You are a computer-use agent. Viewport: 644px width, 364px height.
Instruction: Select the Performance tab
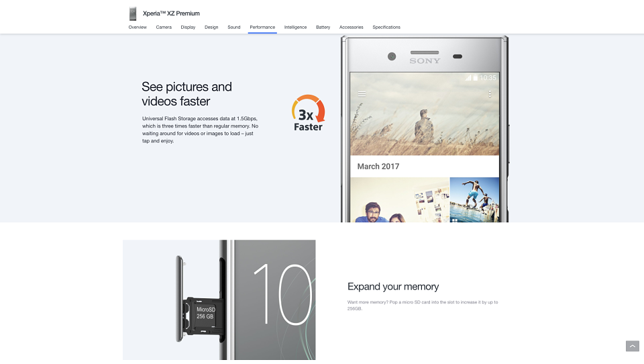[262, 27]
